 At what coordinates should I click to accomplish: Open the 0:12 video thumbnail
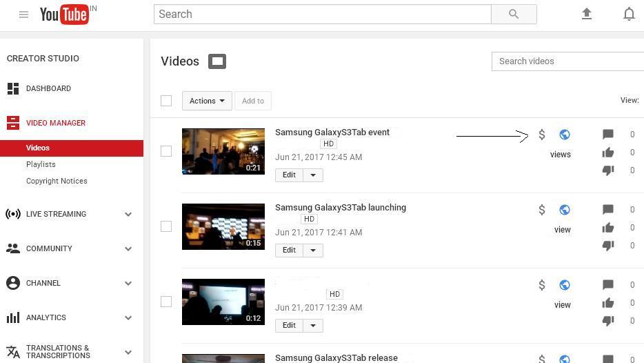[223, 302]
